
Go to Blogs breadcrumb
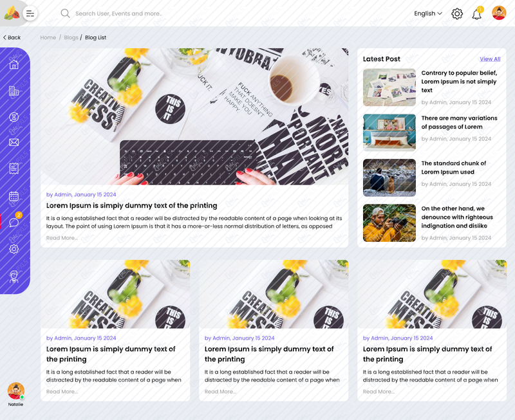click(x=71, y=37)
